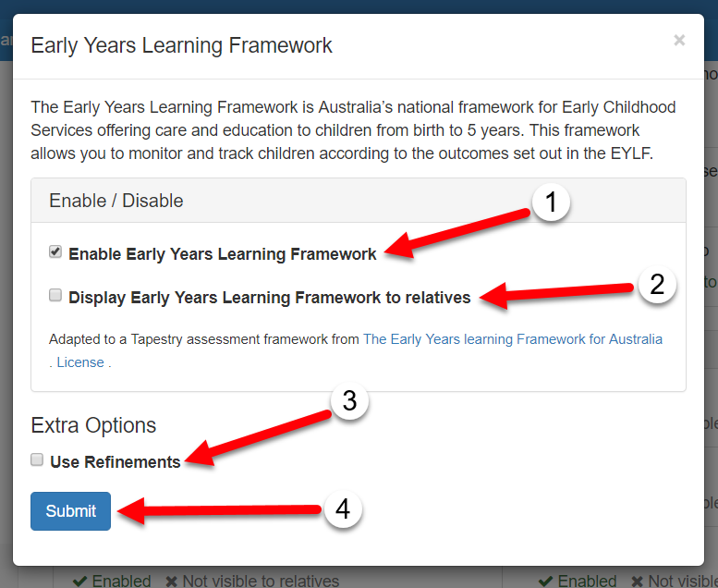Enable the Use Refinements checkbox
718x588 pixels.
[37, 459]
